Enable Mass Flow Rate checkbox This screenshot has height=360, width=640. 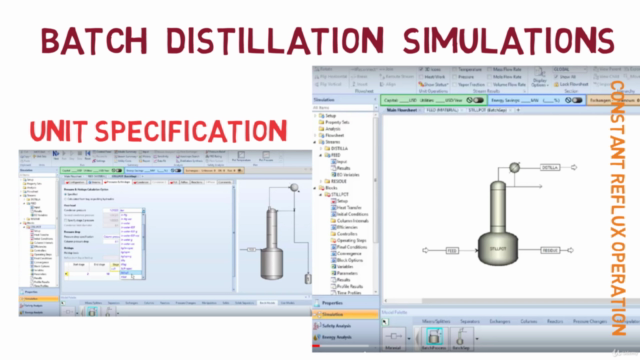[x=489, y=69]
